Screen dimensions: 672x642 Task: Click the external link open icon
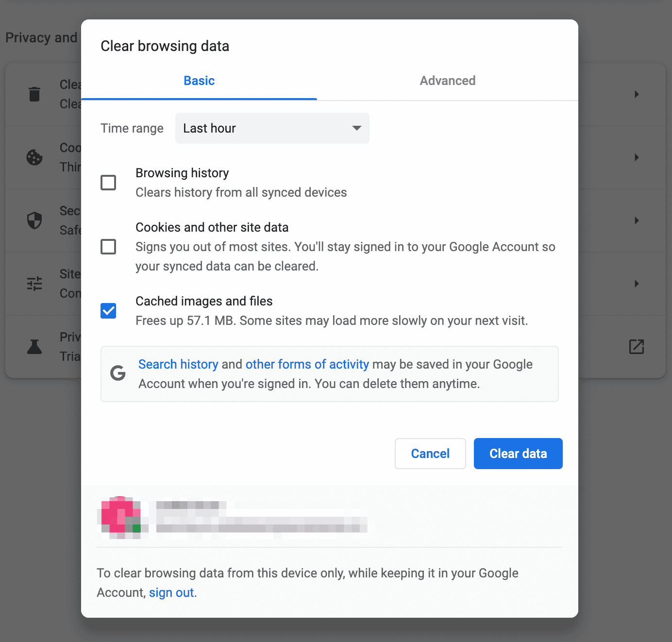[x=636, y=347]
